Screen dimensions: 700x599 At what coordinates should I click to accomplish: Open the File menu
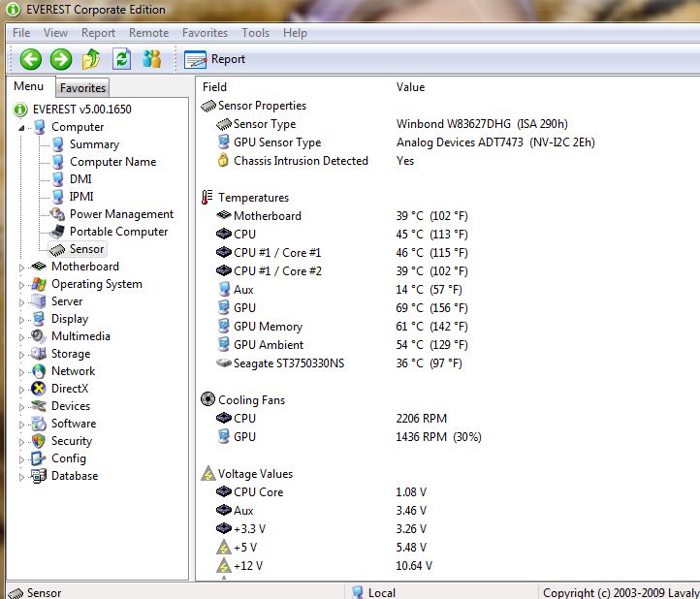click(x=21, y=33)
